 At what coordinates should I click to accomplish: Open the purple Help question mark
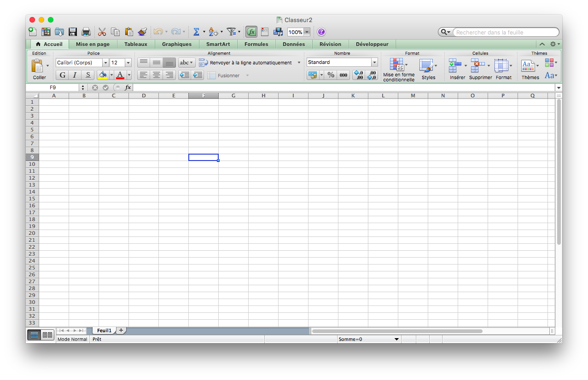point(321,32)
